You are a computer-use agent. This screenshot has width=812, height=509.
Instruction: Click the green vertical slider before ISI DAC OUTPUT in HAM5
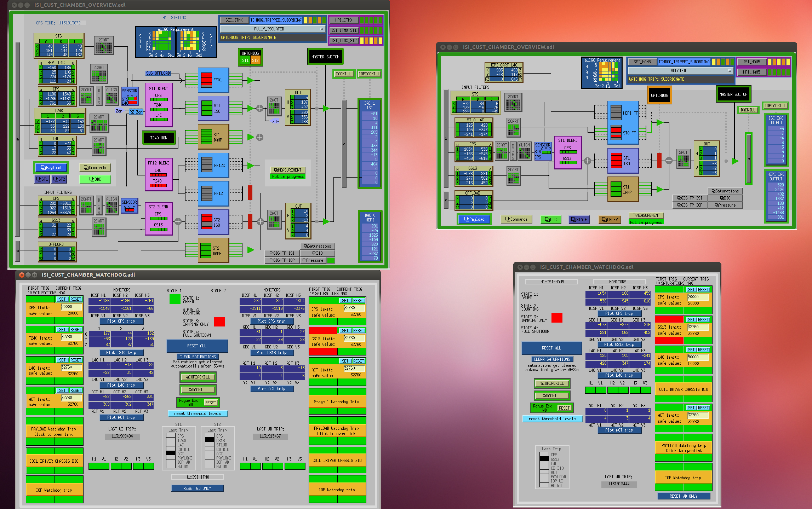coord(749,158)
